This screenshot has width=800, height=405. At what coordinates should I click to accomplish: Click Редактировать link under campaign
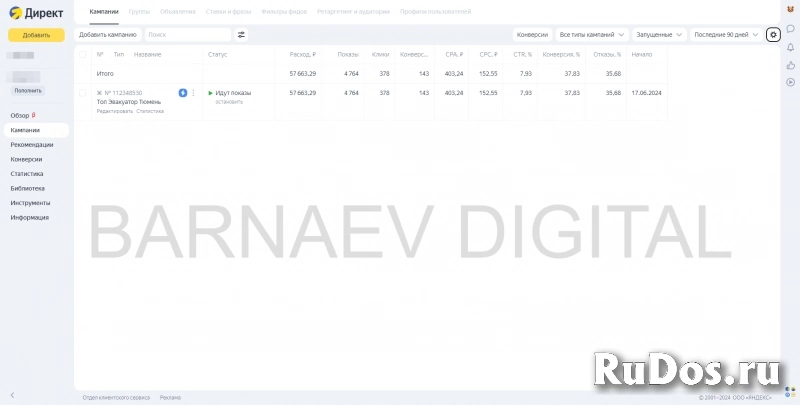tap(115, 111)
